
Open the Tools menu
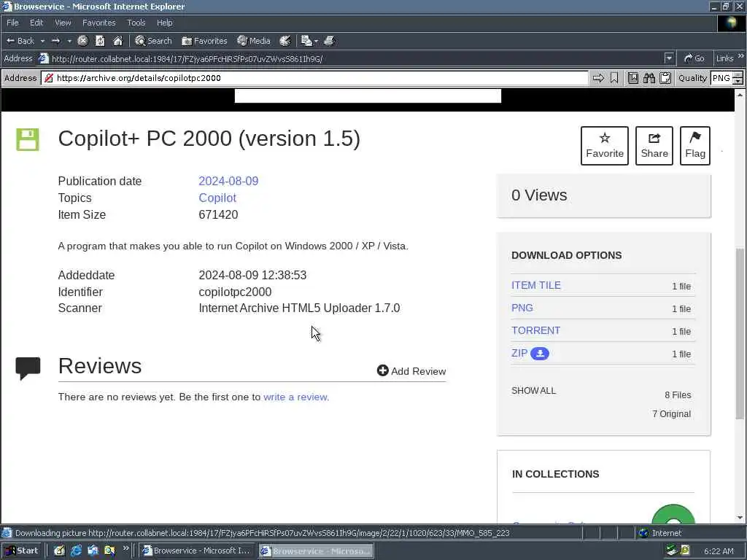click(136, 23)
